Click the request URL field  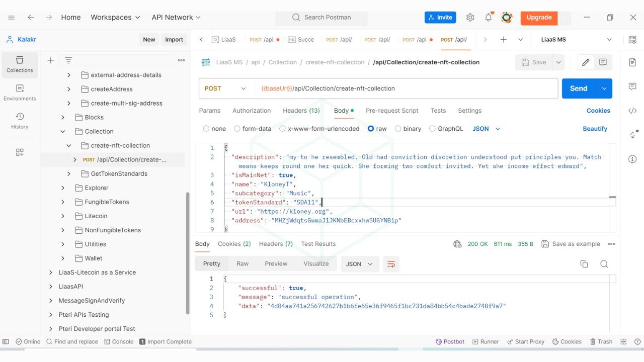tap(406, 88)
